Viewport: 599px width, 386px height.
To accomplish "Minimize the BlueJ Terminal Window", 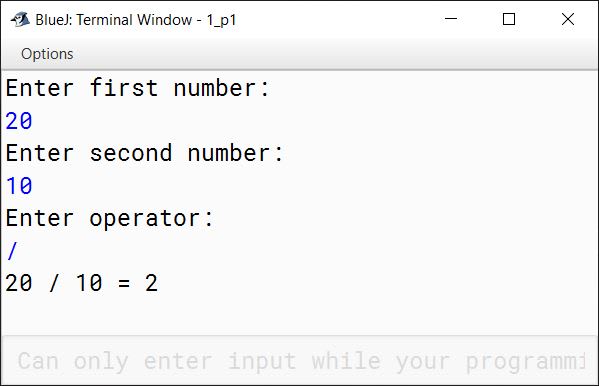I will (x=451, y=19).
